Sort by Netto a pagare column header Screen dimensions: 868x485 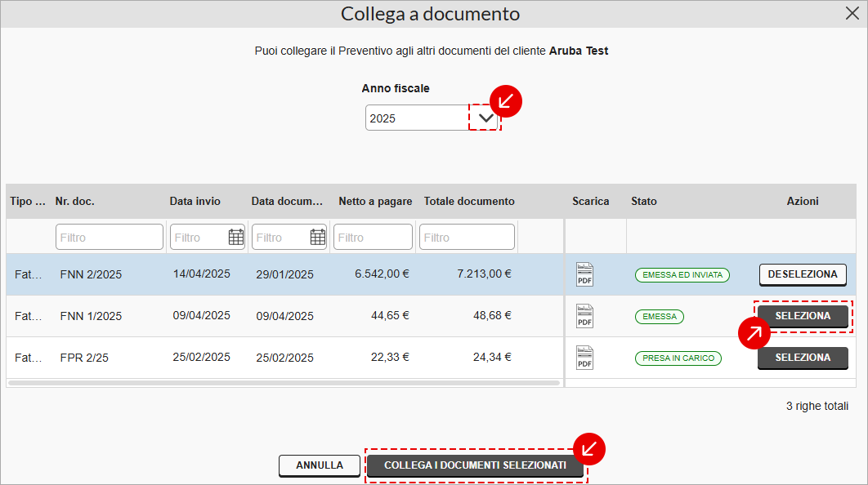[x=375, y=202]
